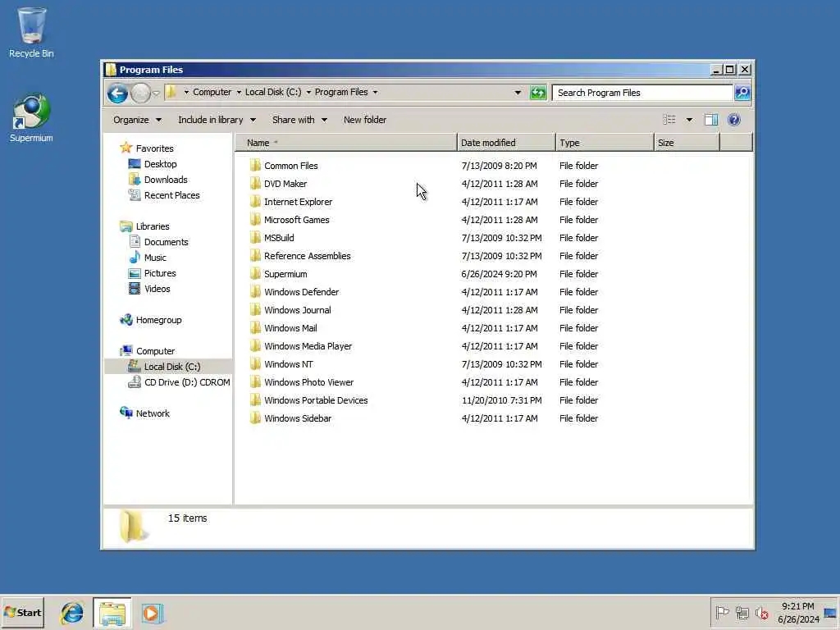Open Windows Media Player taskbar icon
The height and width of the screenshot is (630, 840).
[152, 613]
